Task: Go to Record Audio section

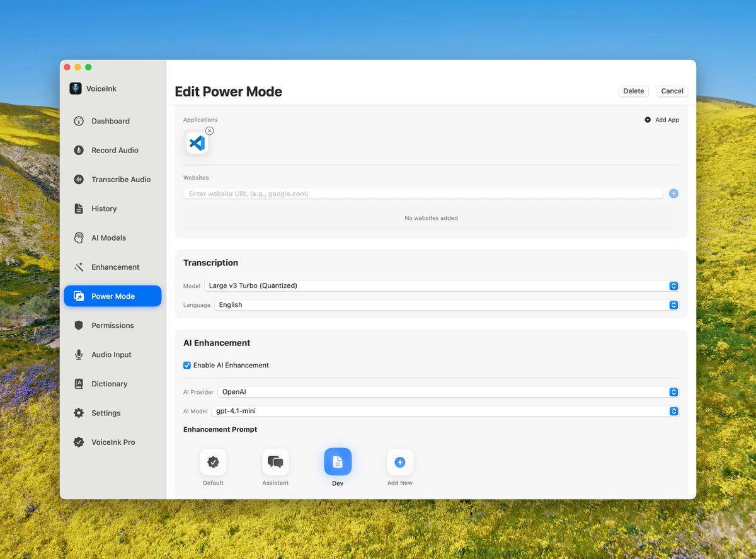Action: coord(113,150)
